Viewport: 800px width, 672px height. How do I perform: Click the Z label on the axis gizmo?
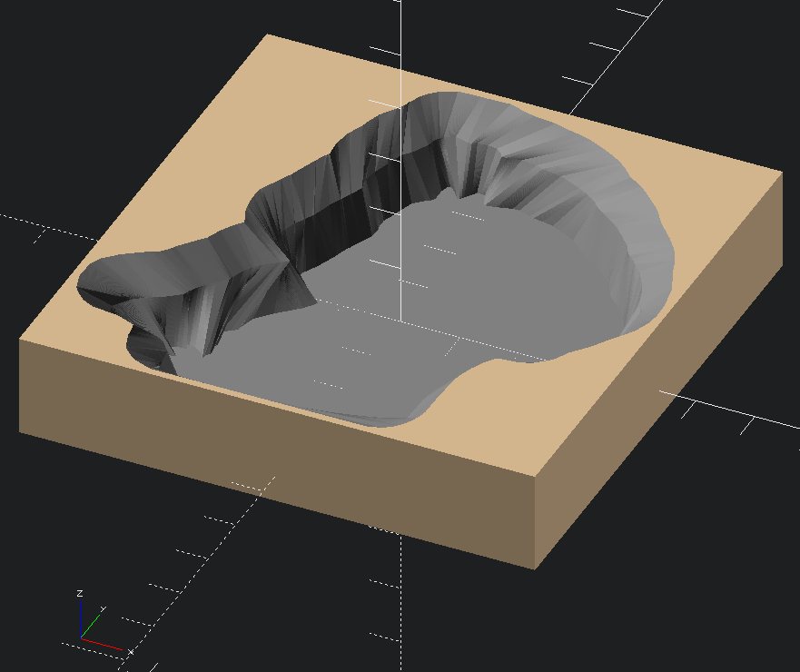(80, 593)
